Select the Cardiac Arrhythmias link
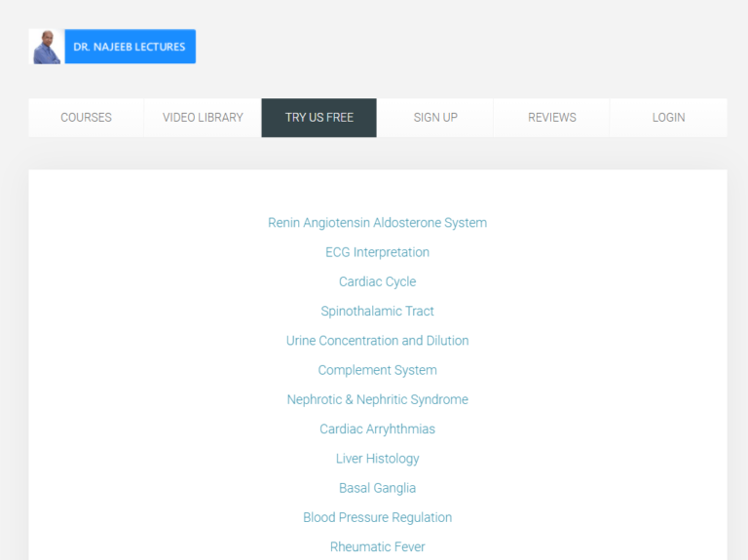This screenshot has width=748, height=560. click(377, 429)
